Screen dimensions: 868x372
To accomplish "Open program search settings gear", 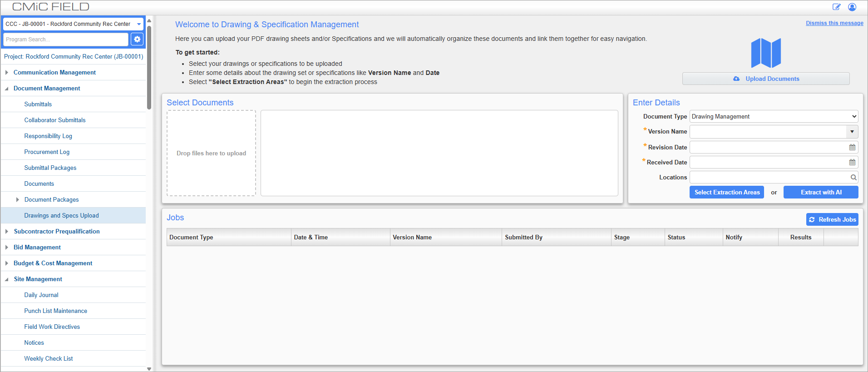I will pos(137,40).
